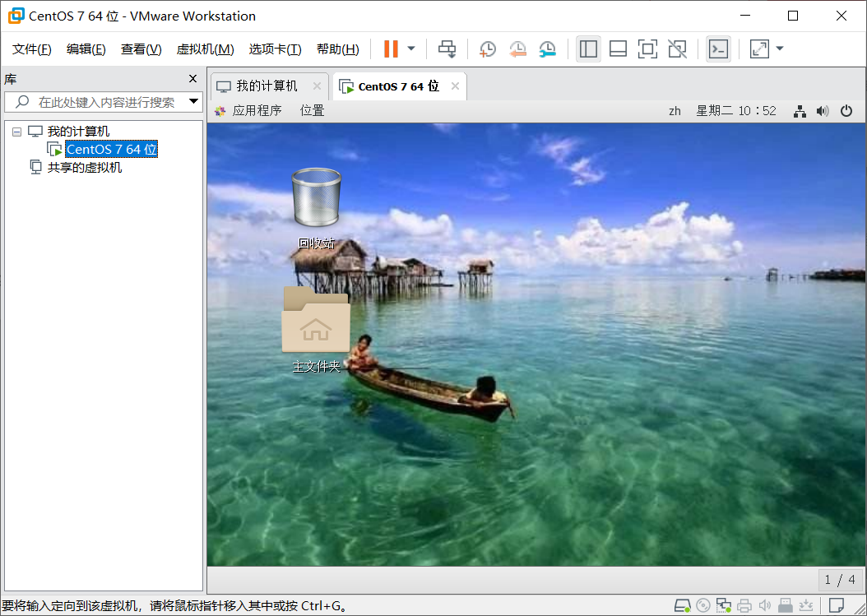Open the full screen mode dropdown arrow
867x616 pixels.
pyautogui.click(x=779, y=49)
